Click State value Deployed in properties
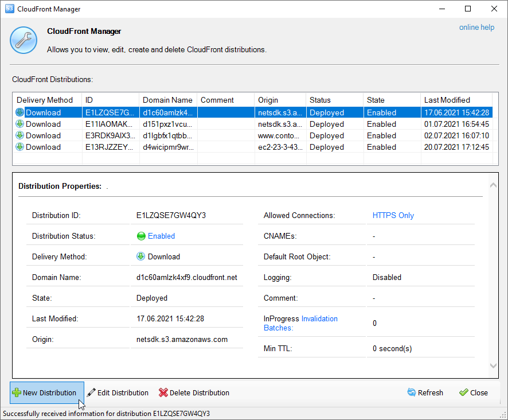The image size is (508, 420). tap(151, 298)
